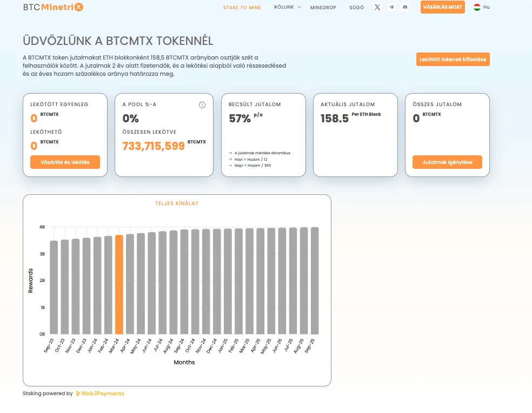Click the VÁSÁRLÁS MOST button
532x413 pixels.
[443, 7]
